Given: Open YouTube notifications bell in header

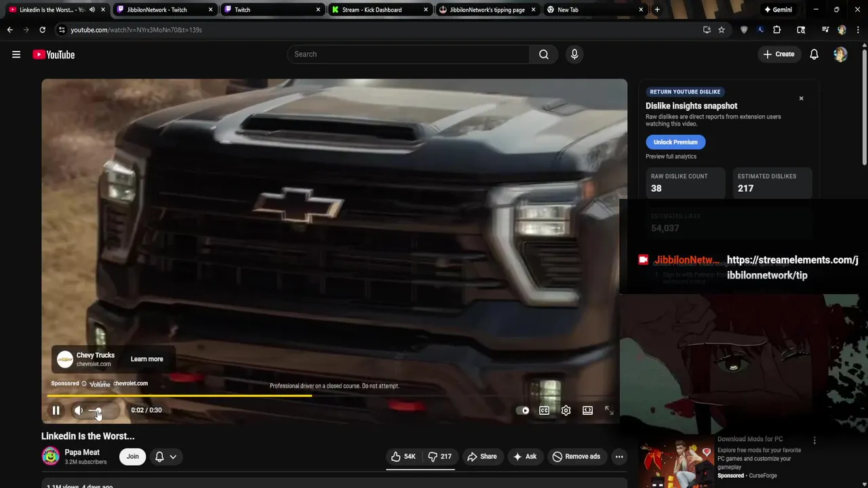Looking at the screenshot, I should (814, 54).
